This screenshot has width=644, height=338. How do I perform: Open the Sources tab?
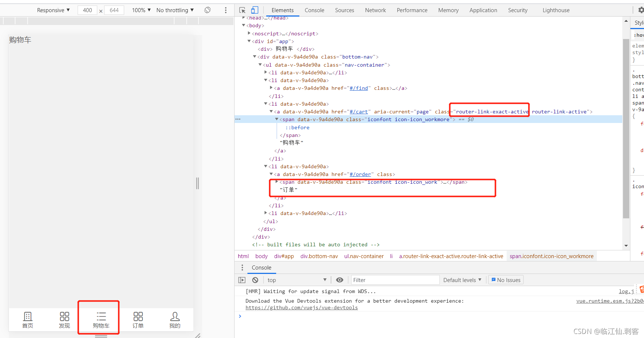pos(345,10)
